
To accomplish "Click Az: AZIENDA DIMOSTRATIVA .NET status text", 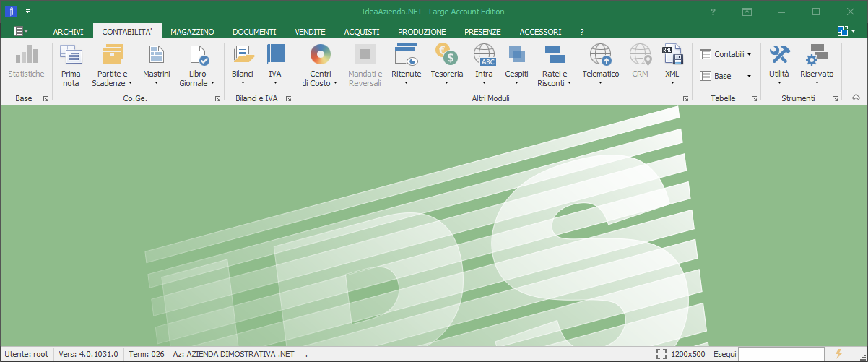I will (x=234, y=354).
